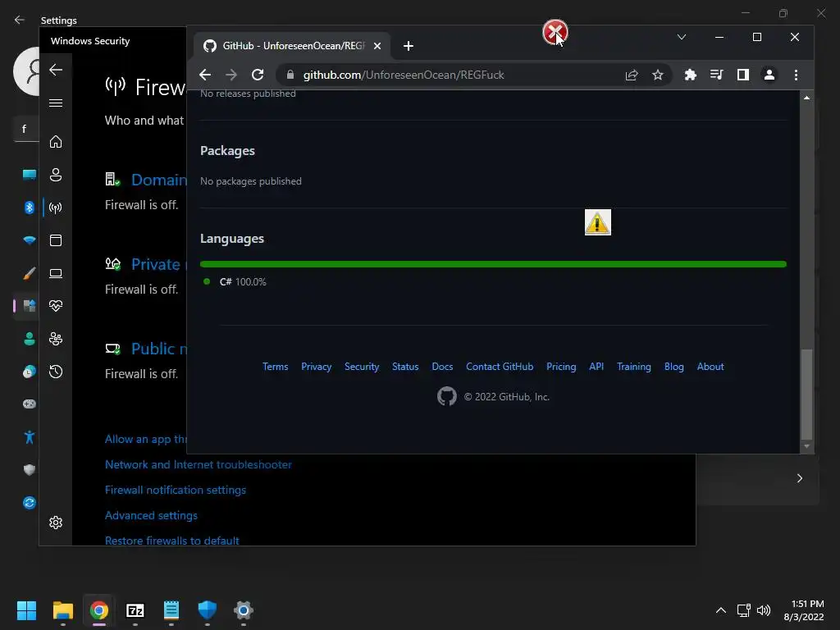
Task: Open volume control in tray
Action: pyautogui.click(x=764, y=610)
